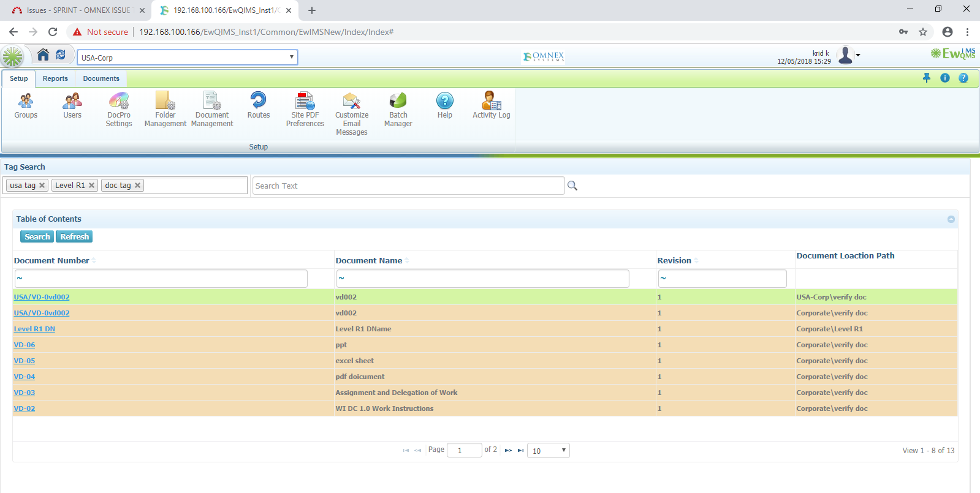This screenshot has width=980, height=493.
Task: Open the VD-03 document link
Action: (x=25, y=393)
